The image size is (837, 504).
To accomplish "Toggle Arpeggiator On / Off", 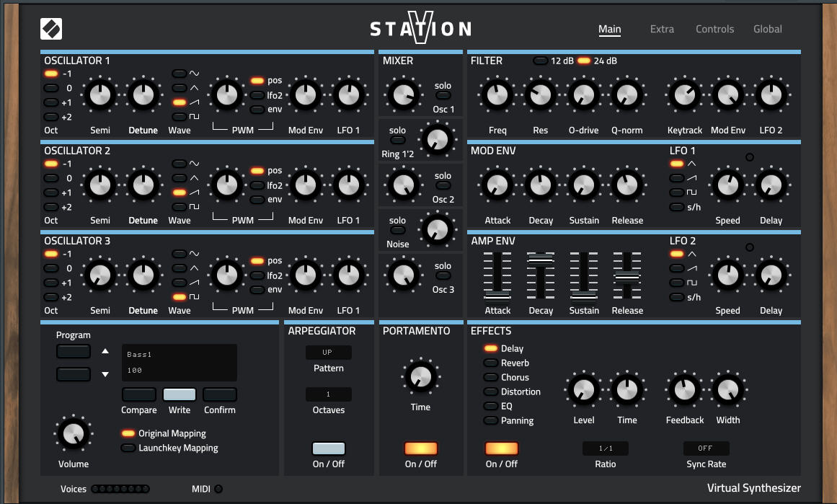I will click(328, 448).
